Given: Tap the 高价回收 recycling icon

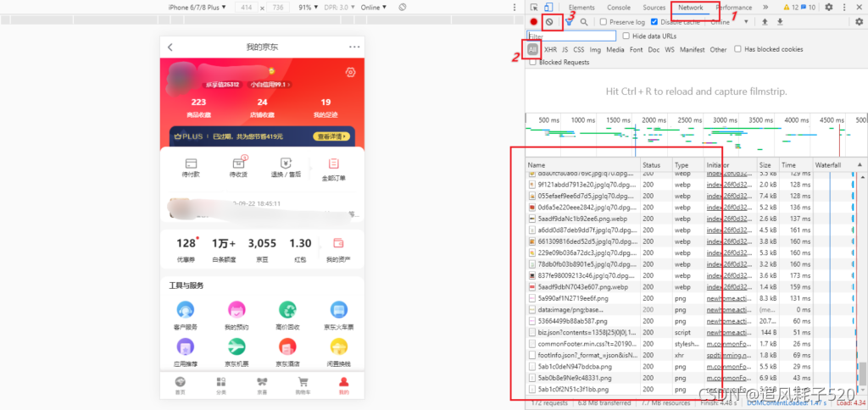Looking at the screenshot, I should click(287, 310).
